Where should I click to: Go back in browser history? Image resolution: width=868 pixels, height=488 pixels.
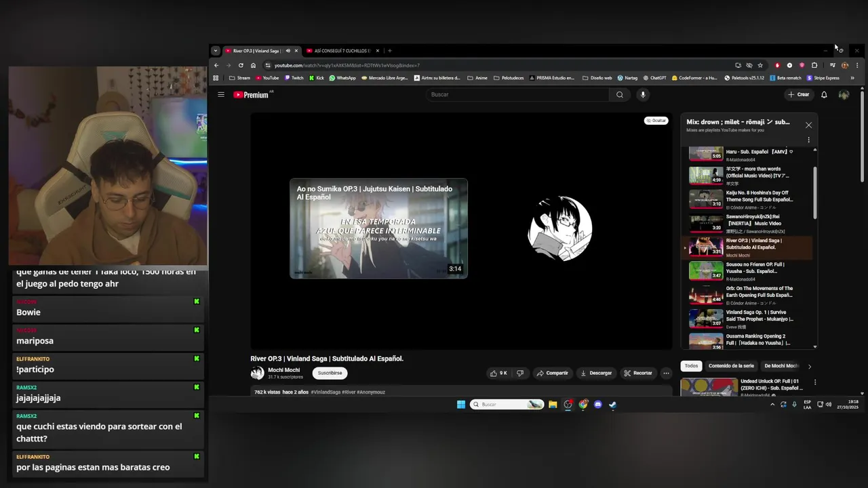pos(216,66)
